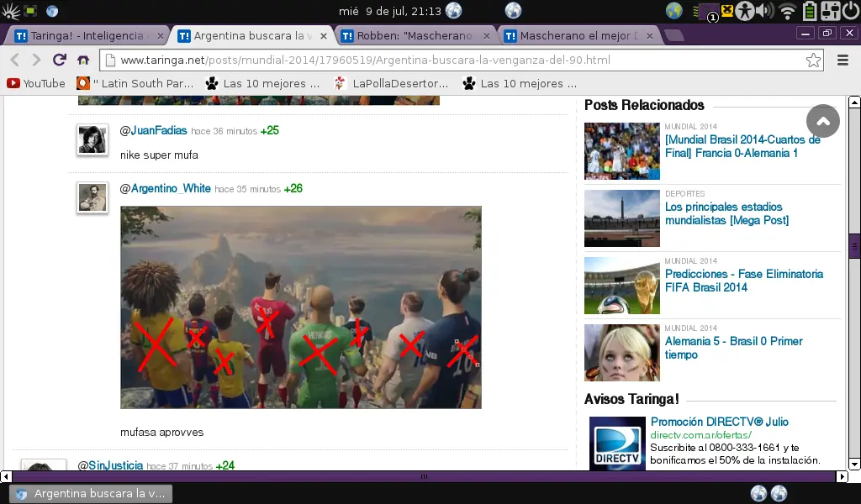
Task: Close the 'Mascherano el mejor' tab
Action: (x=650, y=35)
